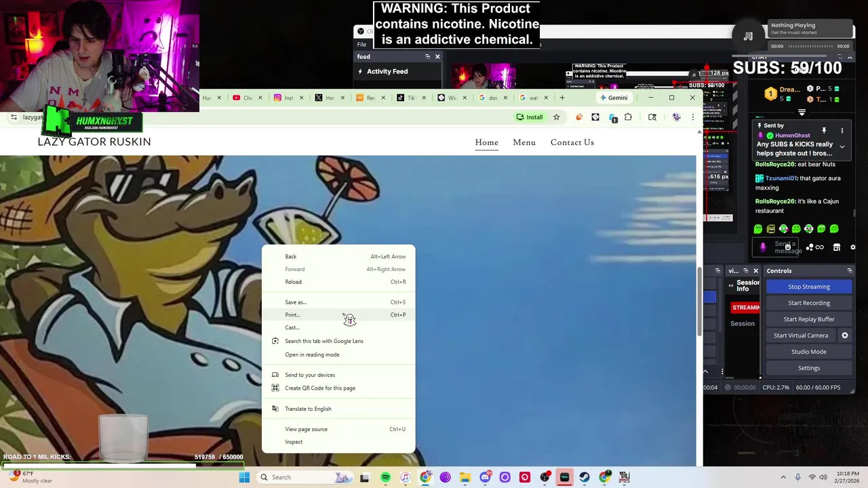Pop out the Activity Feed dock
This screenshot has width=868, height=488.
(x=427, y=56)
